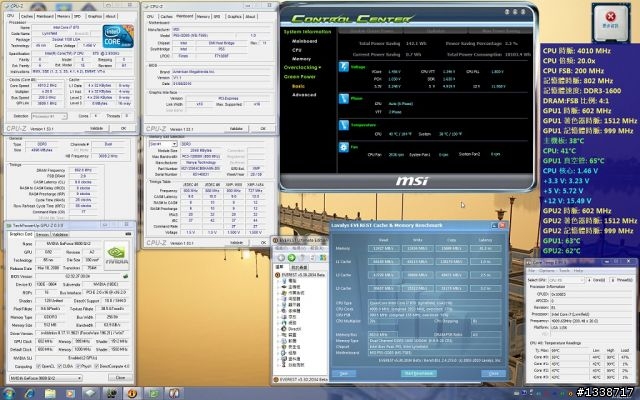Click Save in Everest benchmark window

(x=344, y=373)
